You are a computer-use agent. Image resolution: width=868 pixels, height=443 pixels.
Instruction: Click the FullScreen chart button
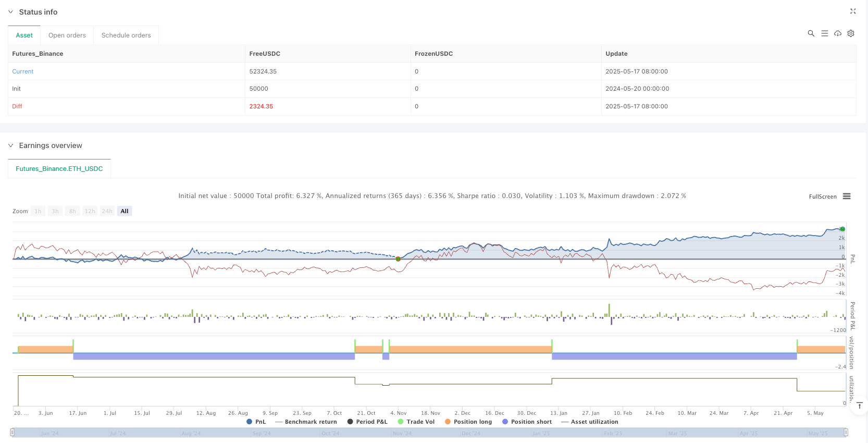(x=823, y=196)
